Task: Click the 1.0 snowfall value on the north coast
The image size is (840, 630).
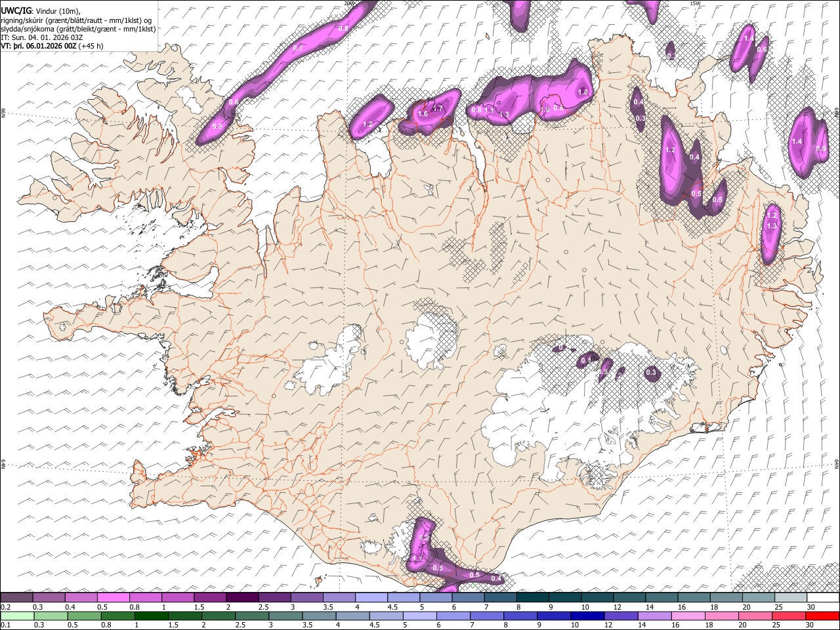Action: (x=545, y=110)
